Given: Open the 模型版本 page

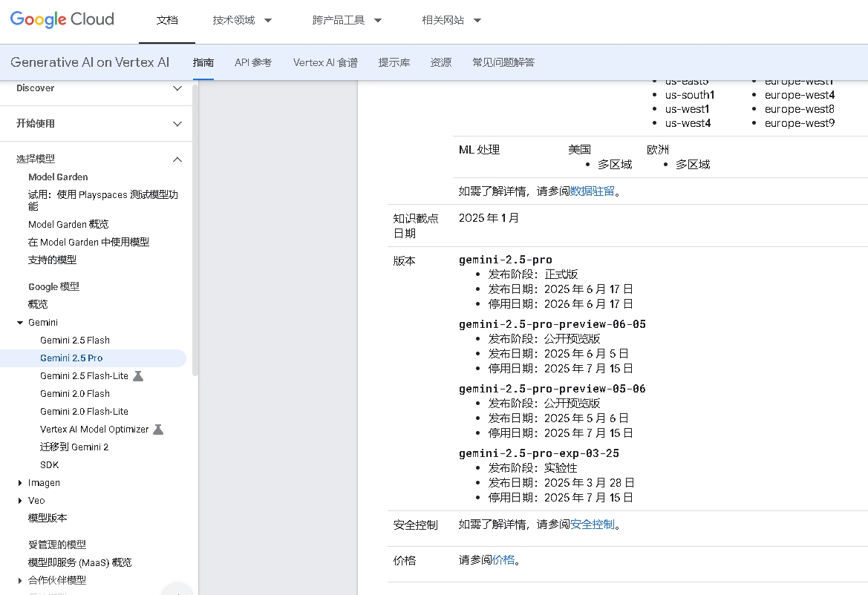Looking at the screenshot, I should tap(48, 518).
